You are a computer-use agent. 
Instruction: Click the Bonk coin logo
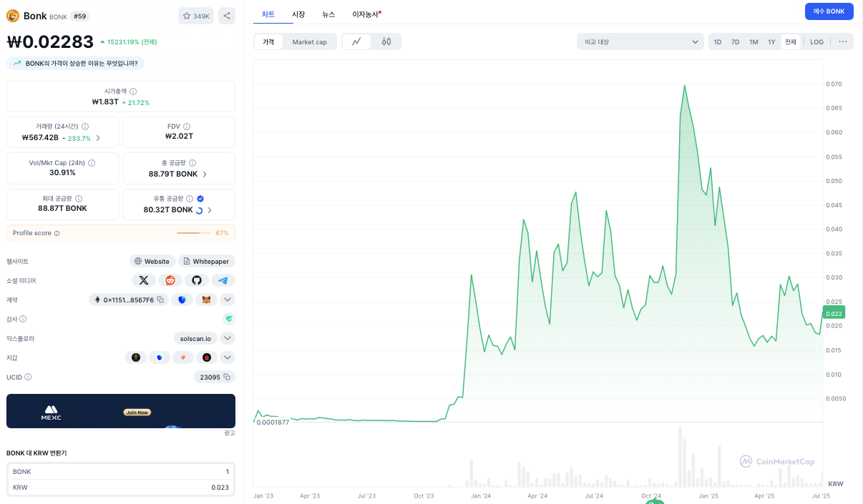click(x=13, y=16)
